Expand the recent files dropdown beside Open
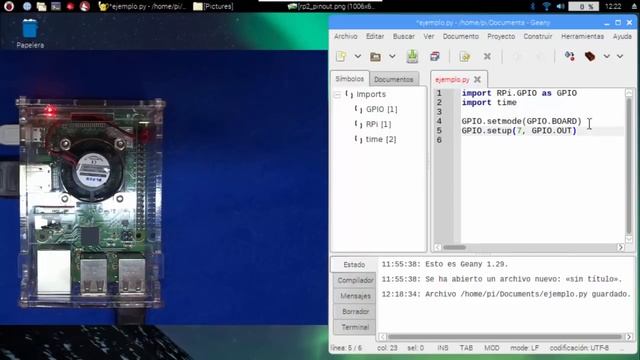640x360 pixels. 392,56
